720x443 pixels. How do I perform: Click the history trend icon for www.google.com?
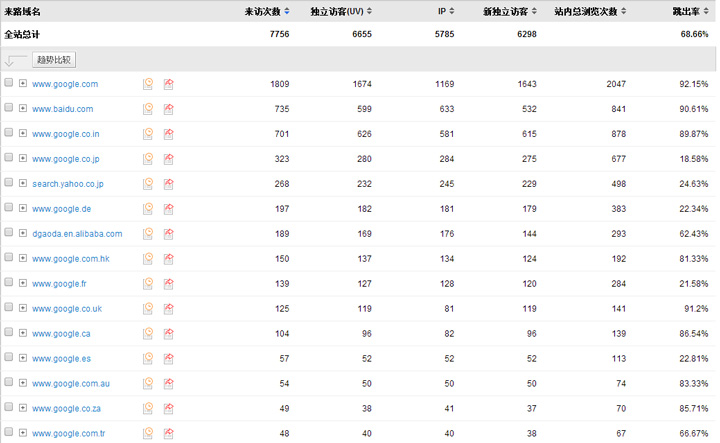(148, 84)
